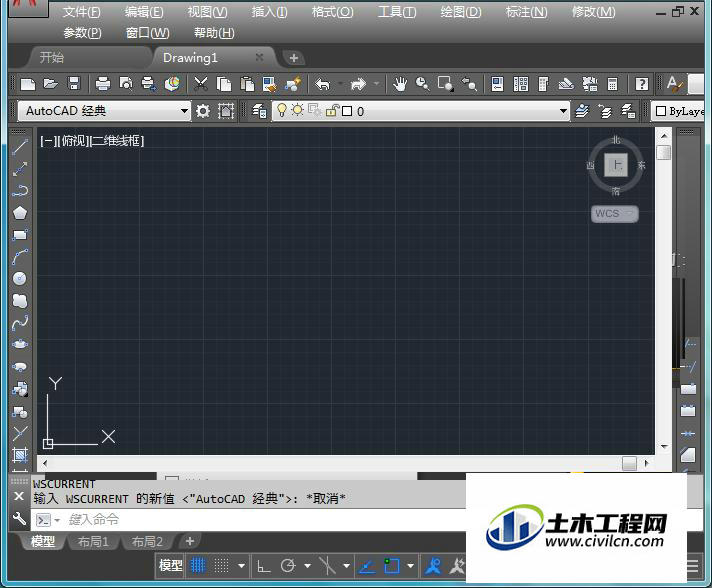The image size is (712, 588).
Task: Click Workspace Settings gear icon
Action: click(x=203, y=111)
